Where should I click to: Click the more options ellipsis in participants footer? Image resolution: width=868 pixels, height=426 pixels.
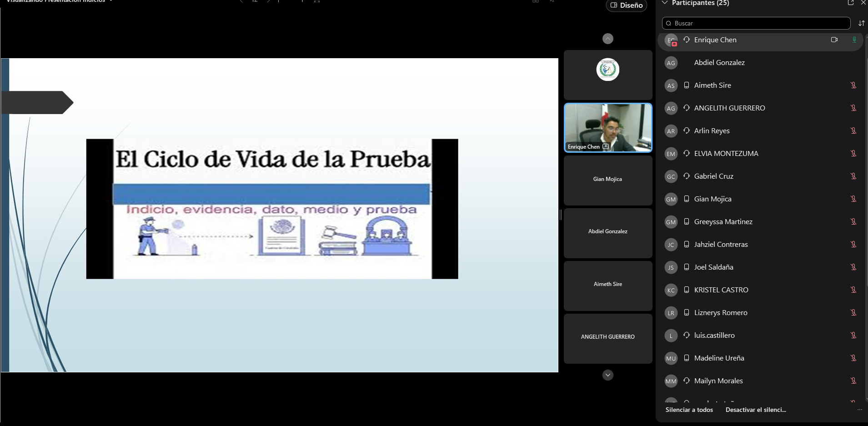(859, 410)
